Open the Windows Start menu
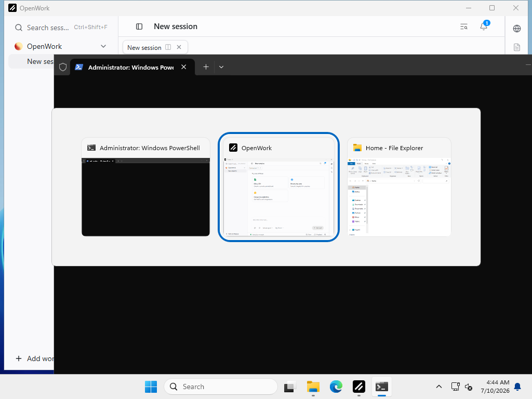The height and width of the screenshot is (399, 532). click(151, 387)
